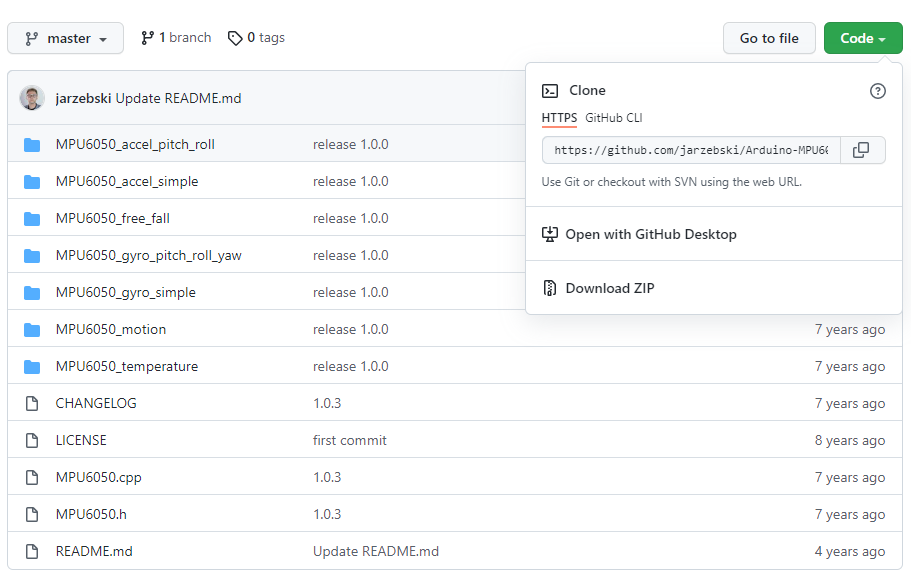
Task: Click the folder icon beside MPU6050_temperature
Action: [x=32, y=367]
